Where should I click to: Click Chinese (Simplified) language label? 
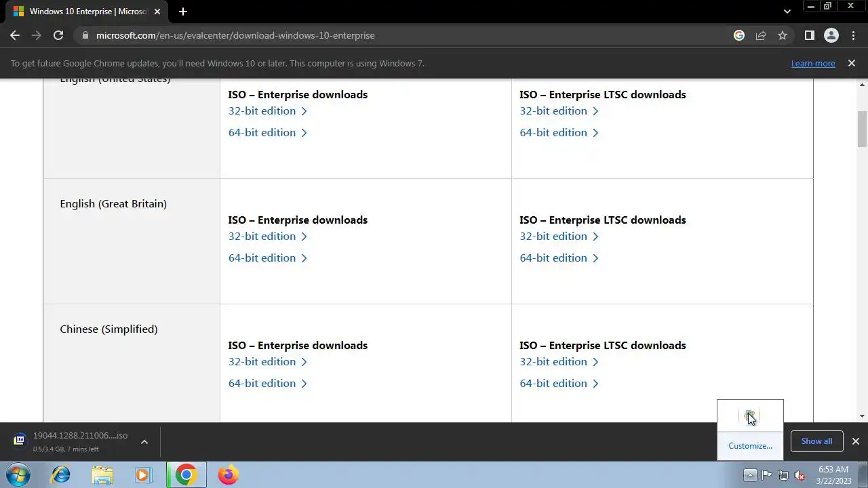(x=108, y=329)
